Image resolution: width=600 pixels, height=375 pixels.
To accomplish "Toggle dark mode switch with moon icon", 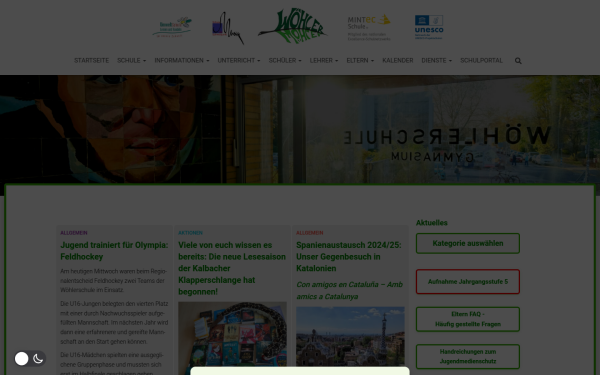I will (x=30, y=359).
